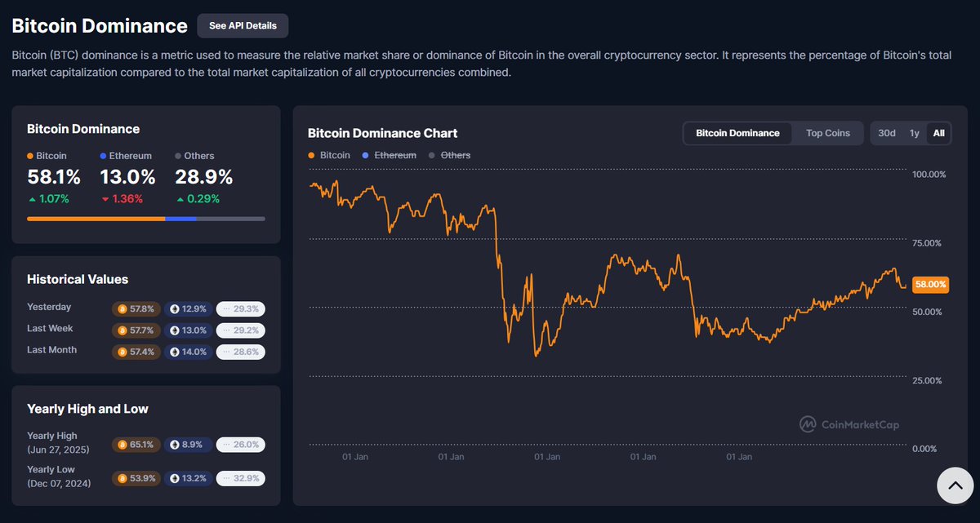
Task: Click Yearly High Ethereum 8.9% badge
Action: (x=188, y=445)
